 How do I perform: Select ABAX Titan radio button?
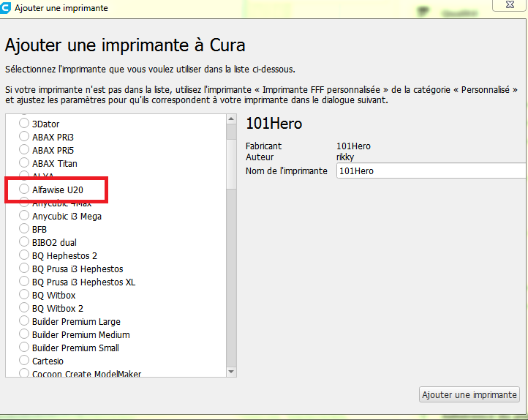tap(24, 162)
